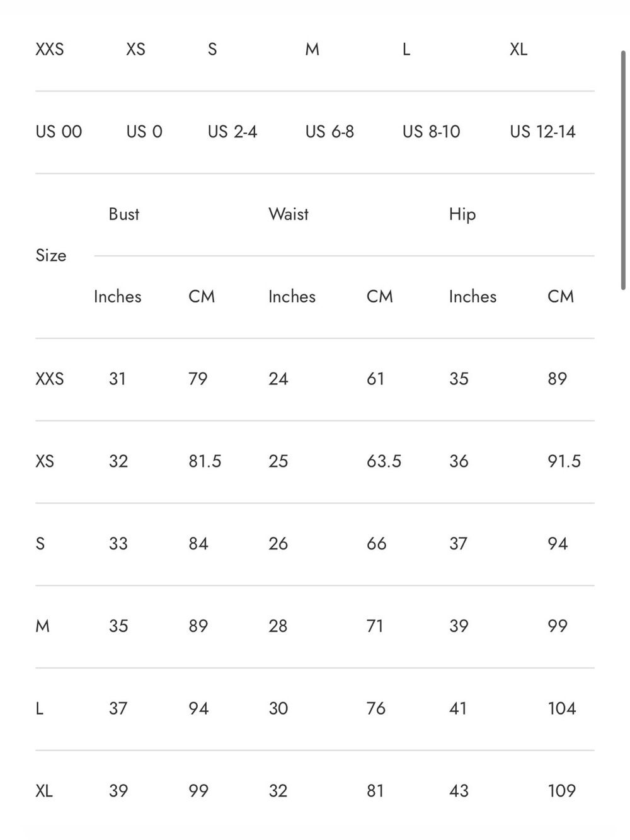Select the US 6-8 conversion cell
Viewport: 630px width, 840px height.
click(x=329, y=132)
